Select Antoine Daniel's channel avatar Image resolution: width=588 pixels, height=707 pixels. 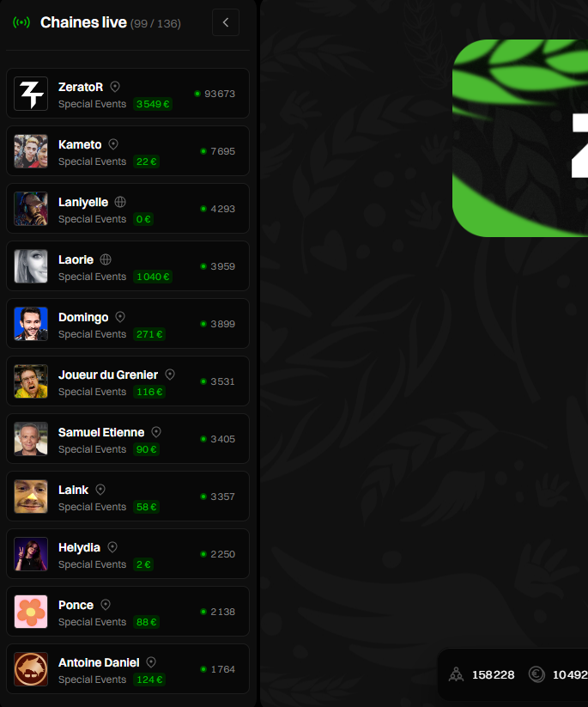click(x=31, y=669)
